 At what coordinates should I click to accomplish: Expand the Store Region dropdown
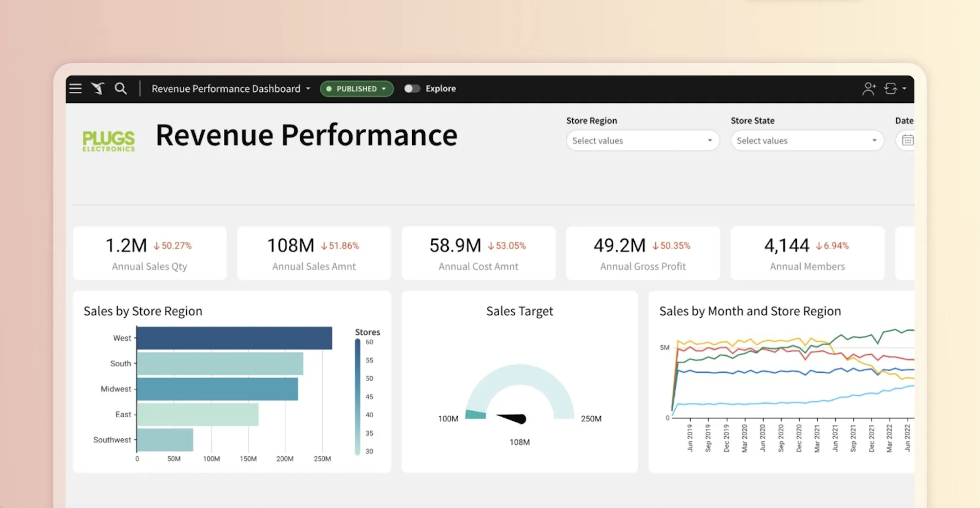tap(642, 141)
